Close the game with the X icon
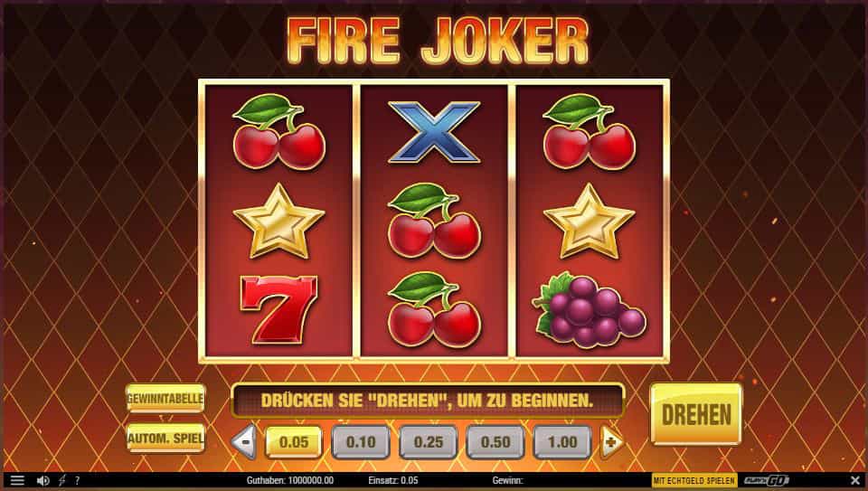 click(854, 480)
